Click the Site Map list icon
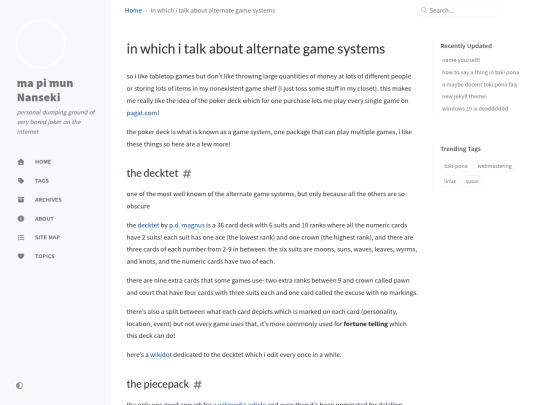This screenshot has height=405, width=540. pos(21,237)
